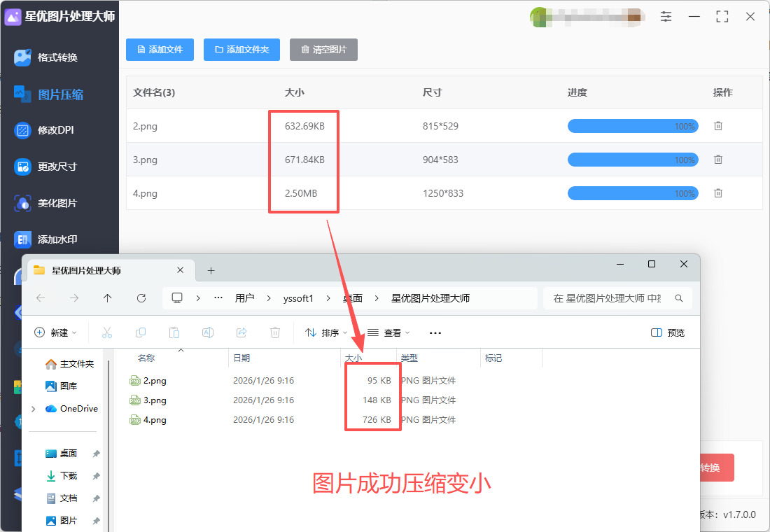Open the 新建 dropdown
The height and width of the screenshot is (532, 770).
55,332
